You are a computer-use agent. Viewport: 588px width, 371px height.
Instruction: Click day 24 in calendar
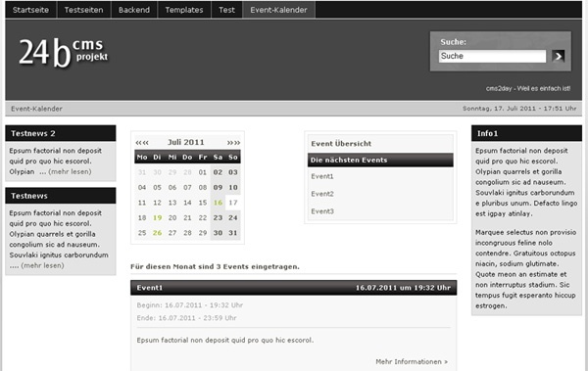tap(233, 217)
